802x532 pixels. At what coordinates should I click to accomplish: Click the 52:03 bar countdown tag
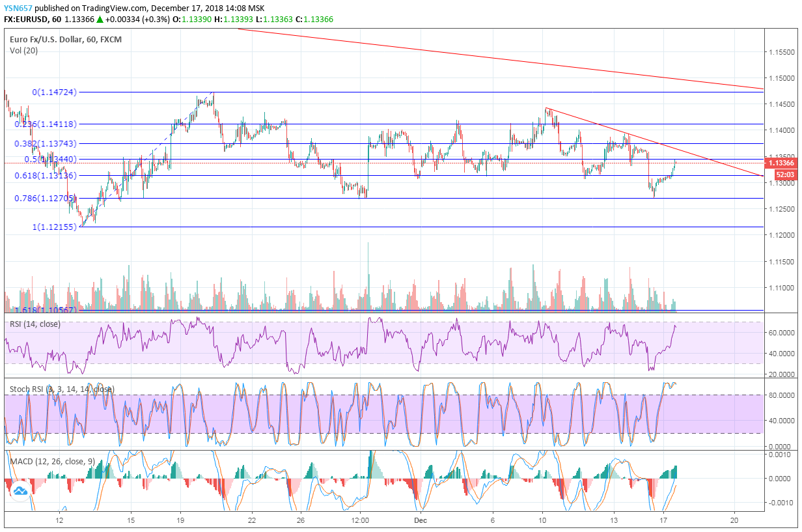pos(784,175)
